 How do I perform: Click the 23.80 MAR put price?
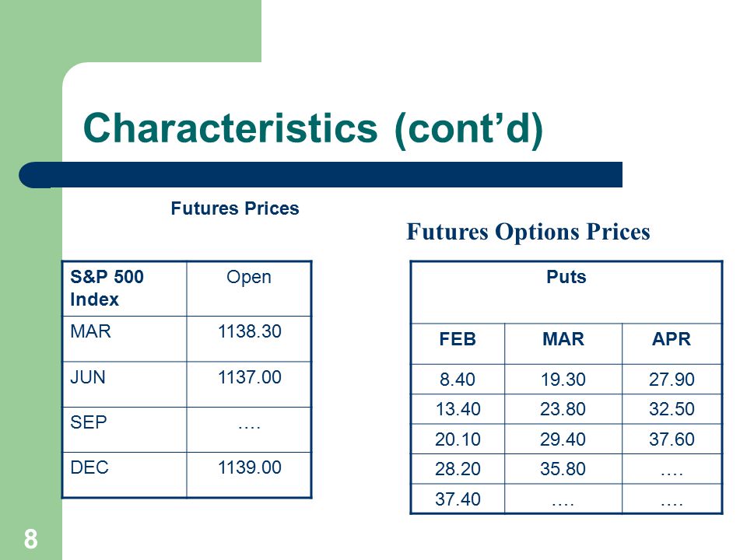pyautogui.click(x=563, y=409)
